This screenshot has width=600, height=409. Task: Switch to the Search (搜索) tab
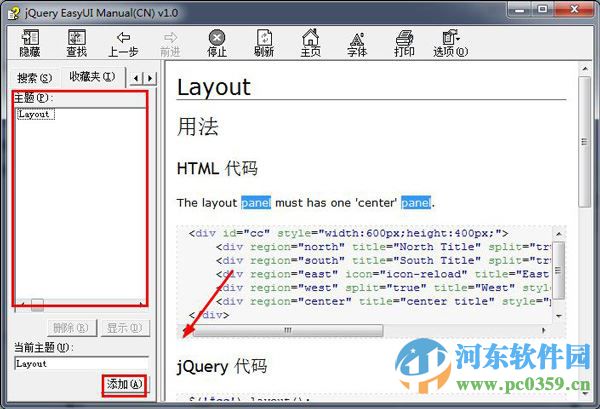pyautogui.click(x=34, y=78)
